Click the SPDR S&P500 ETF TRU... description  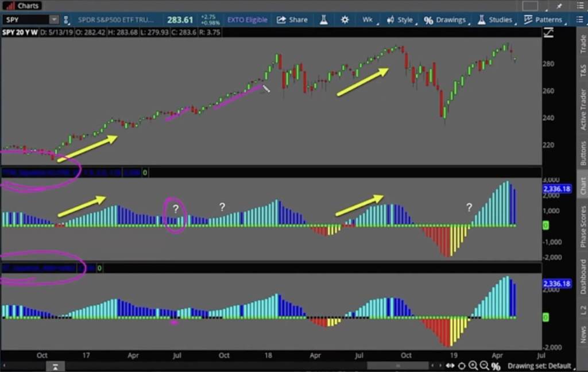pos(116,20)
